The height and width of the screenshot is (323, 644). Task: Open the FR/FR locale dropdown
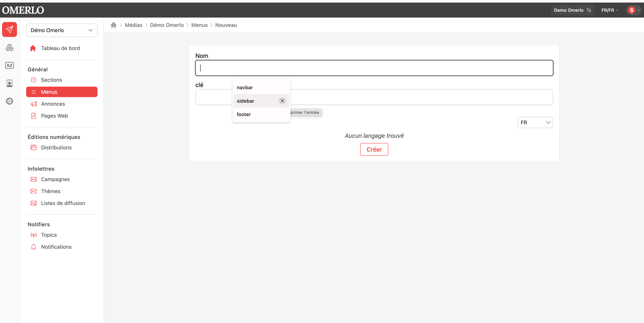tap(610, 10)
